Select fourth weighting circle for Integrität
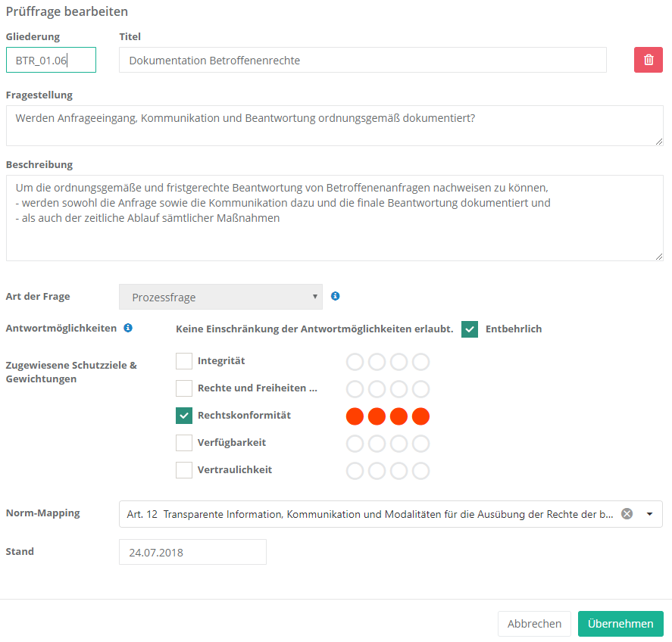The height and width of the screenshot is (642, 672). click(x=420, y=362)
